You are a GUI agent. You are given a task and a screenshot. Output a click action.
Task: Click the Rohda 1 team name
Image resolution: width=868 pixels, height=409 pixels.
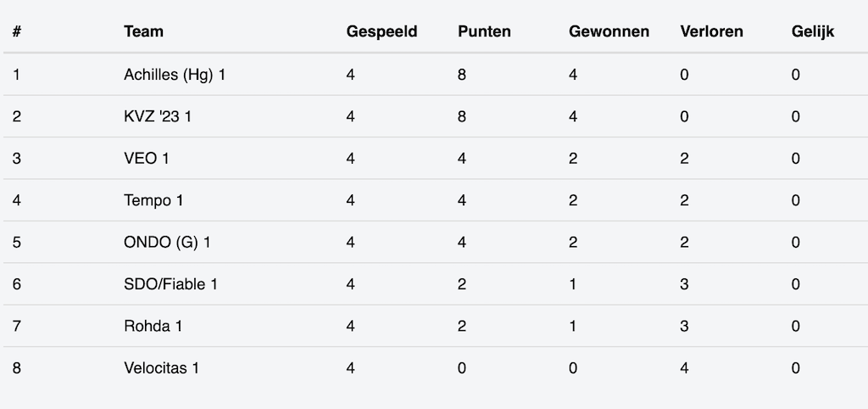tap(153, 327)
